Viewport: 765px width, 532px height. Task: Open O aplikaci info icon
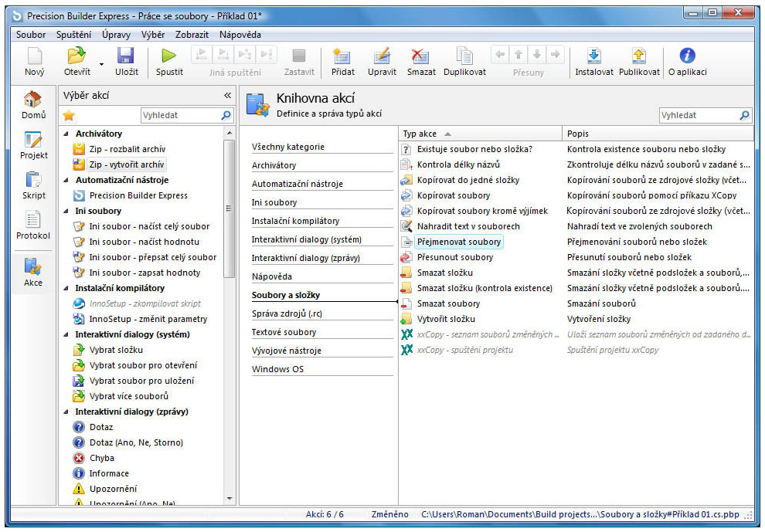pyautogui.click(x=687, y=56)
